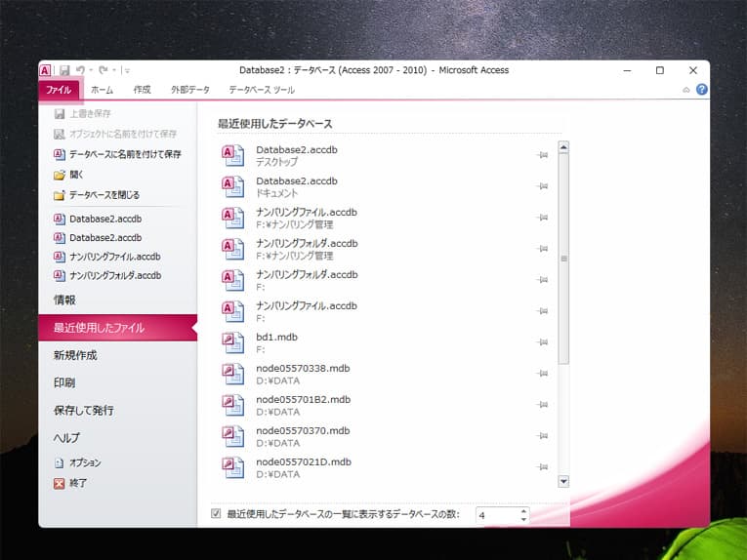The width and height of the screenshot is (747, 560).
Task: Open the 保存して発行 section
Action: [x=83, y=411]
